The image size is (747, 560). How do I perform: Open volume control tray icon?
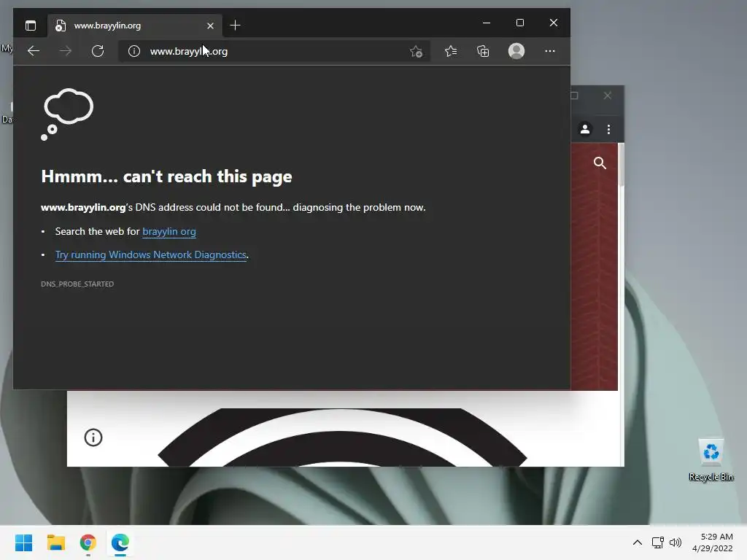pos(676,542)
